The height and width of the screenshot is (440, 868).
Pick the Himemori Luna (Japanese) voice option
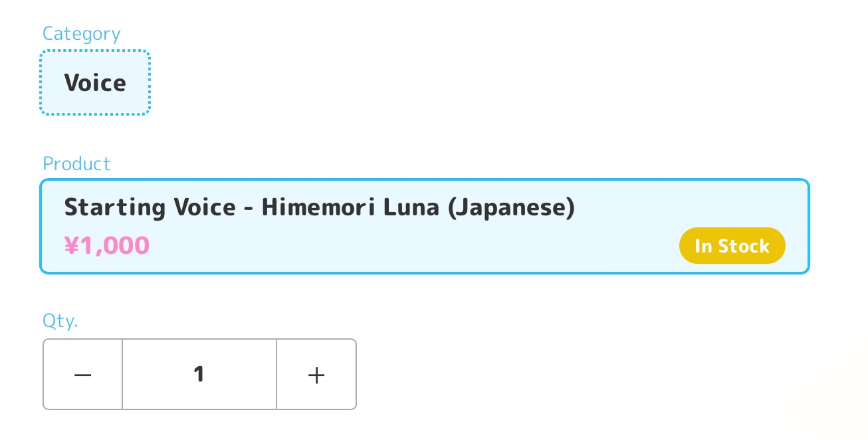(x=424, y=226)
